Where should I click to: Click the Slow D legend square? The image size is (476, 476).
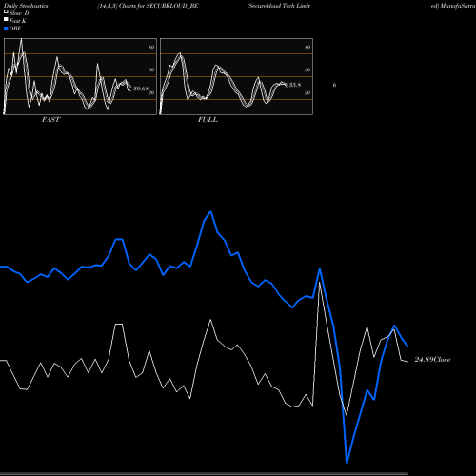pos(6,11)
